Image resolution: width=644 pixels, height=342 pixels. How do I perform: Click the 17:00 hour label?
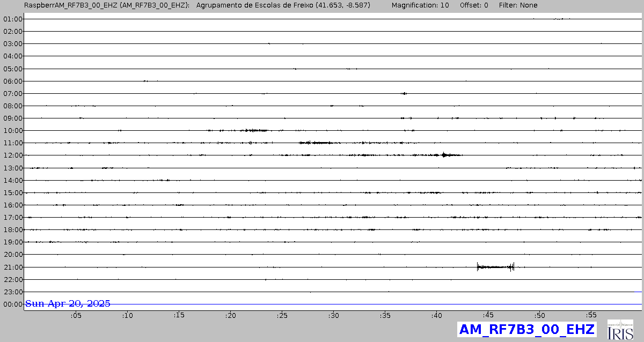click(13, 218)
